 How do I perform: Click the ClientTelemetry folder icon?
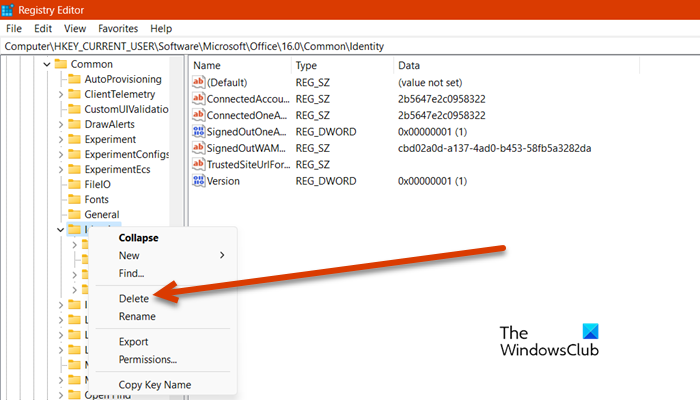coord(74,94)
